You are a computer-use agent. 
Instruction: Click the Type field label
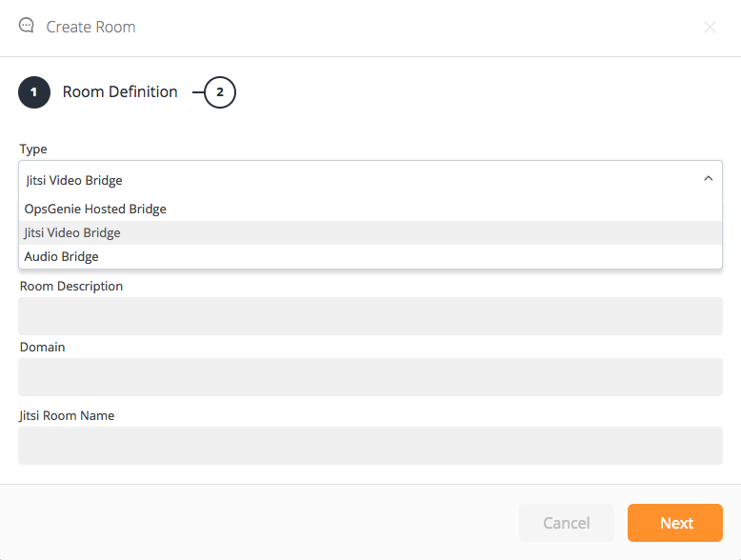(33, 149)
